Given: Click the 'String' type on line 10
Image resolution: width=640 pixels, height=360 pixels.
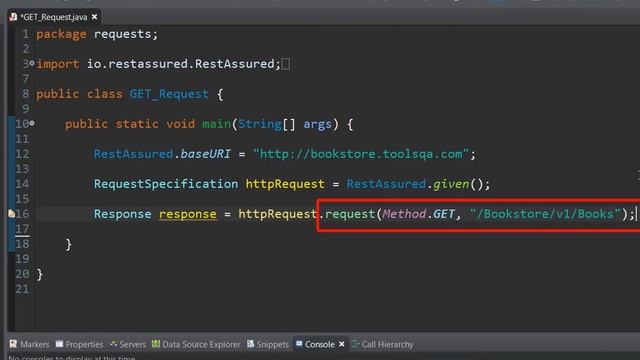Looking at the screenshot, I should [x=260, y=124].
